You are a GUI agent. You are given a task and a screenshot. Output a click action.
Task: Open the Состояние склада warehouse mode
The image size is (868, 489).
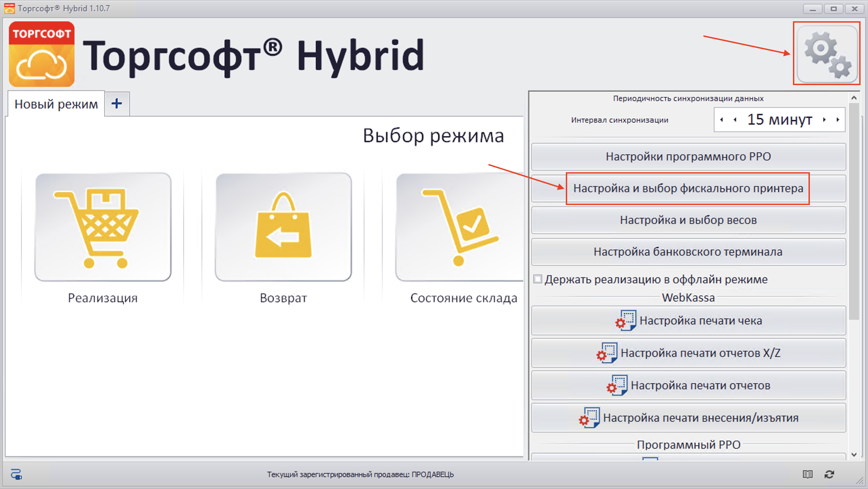point(460,227)
